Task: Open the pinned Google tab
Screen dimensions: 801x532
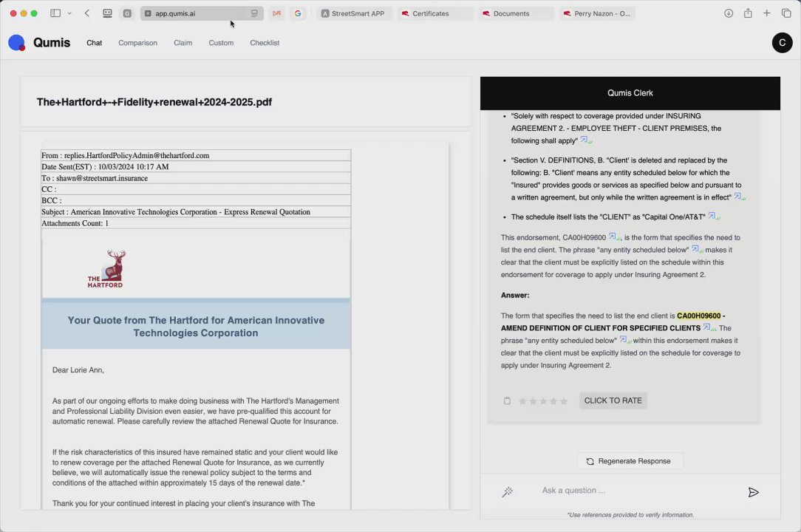Action: (x=298, y=13)
